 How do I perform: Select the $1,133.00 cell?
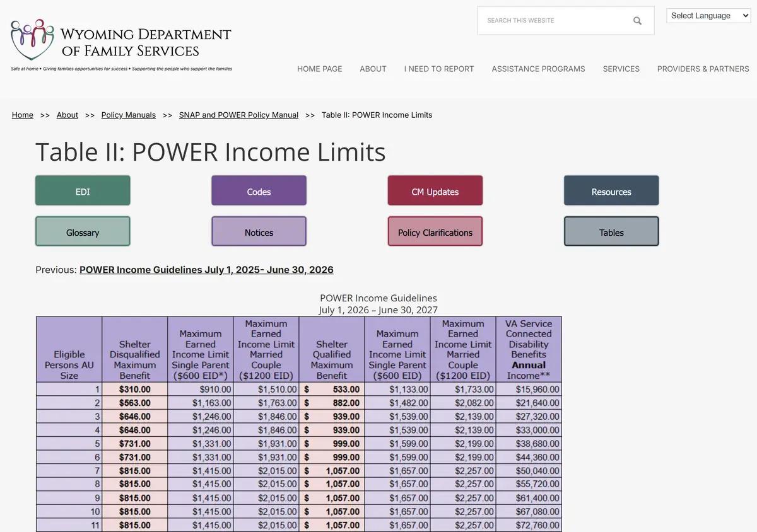coord(397,390)
